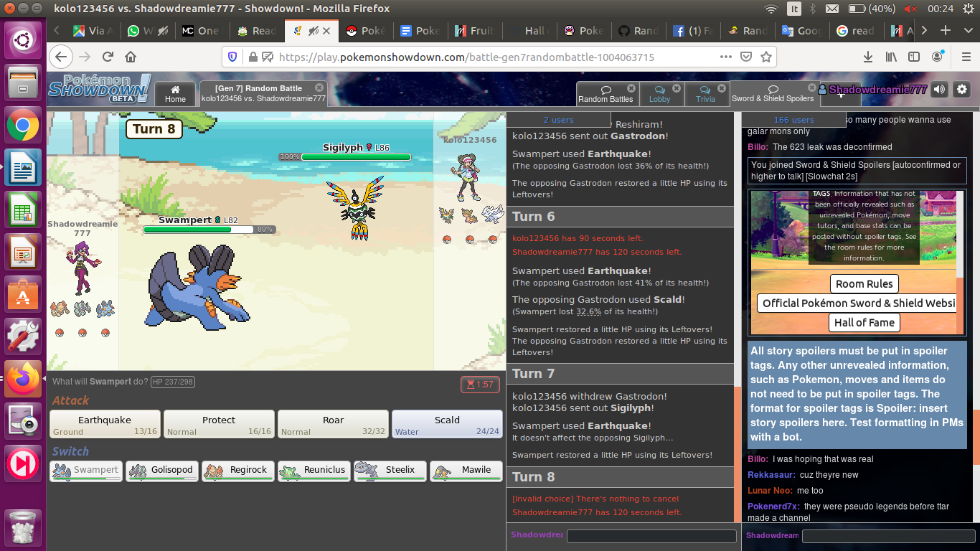
Task: Click chat user Lunar Neo's name
Action: click(x=770, y=491)
